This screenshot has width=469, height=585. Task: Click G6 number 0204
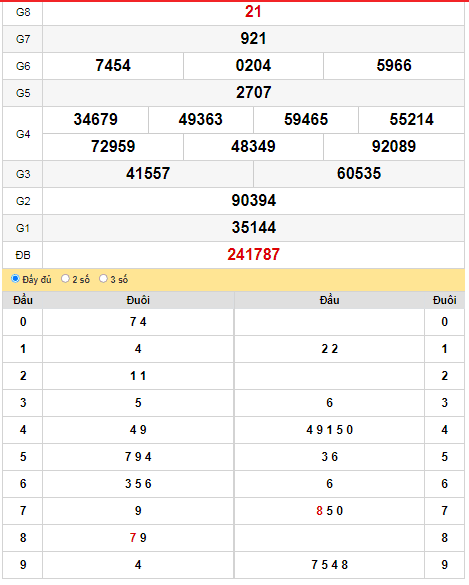[x=253, y=66]
